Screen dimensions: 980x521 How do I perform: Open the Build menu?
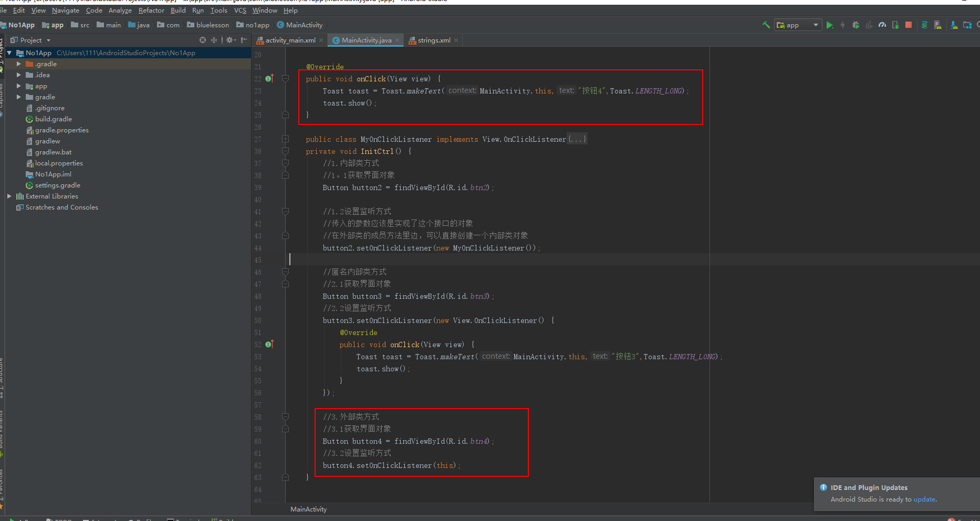[x=178, y=11]
